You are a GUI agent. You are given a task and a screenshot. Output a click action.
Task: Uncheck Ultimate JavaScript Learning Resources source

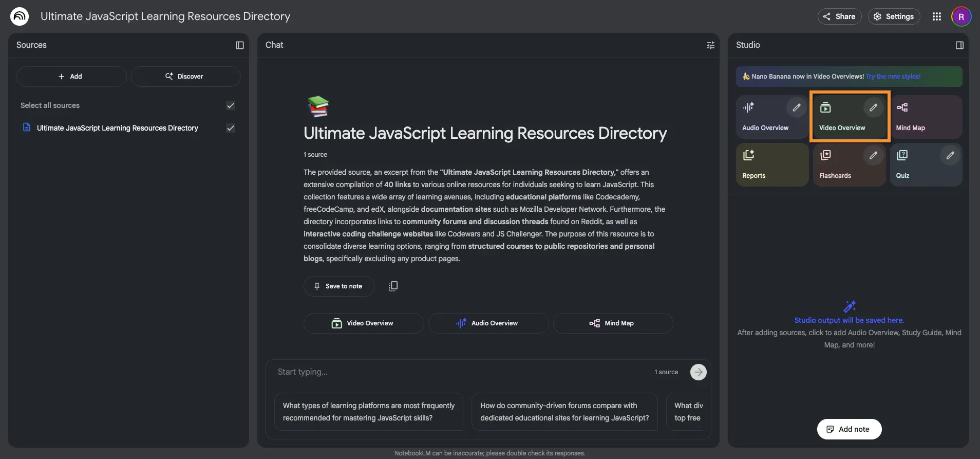pyautogui.click(x=231, y=128)
